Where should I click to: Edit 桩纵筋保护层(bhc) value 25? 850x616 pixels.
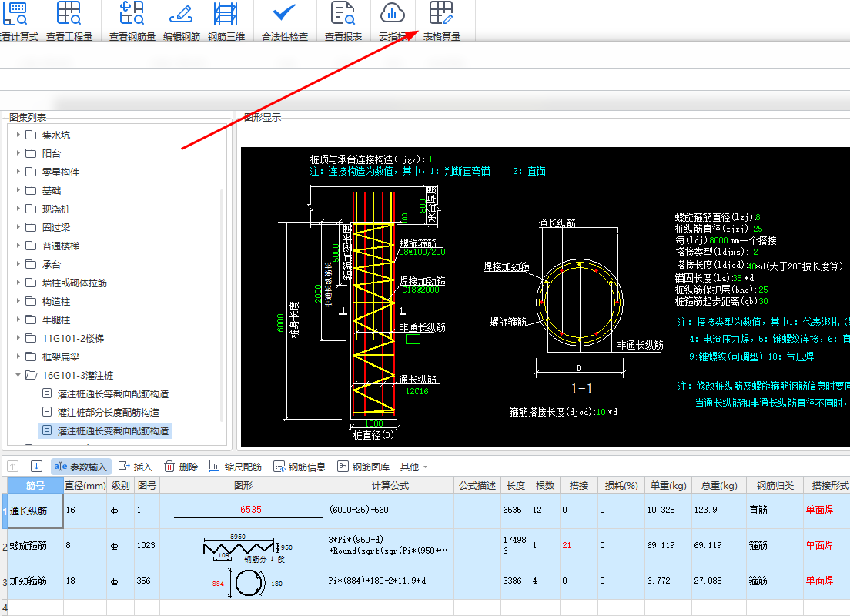tap(763, 290)
